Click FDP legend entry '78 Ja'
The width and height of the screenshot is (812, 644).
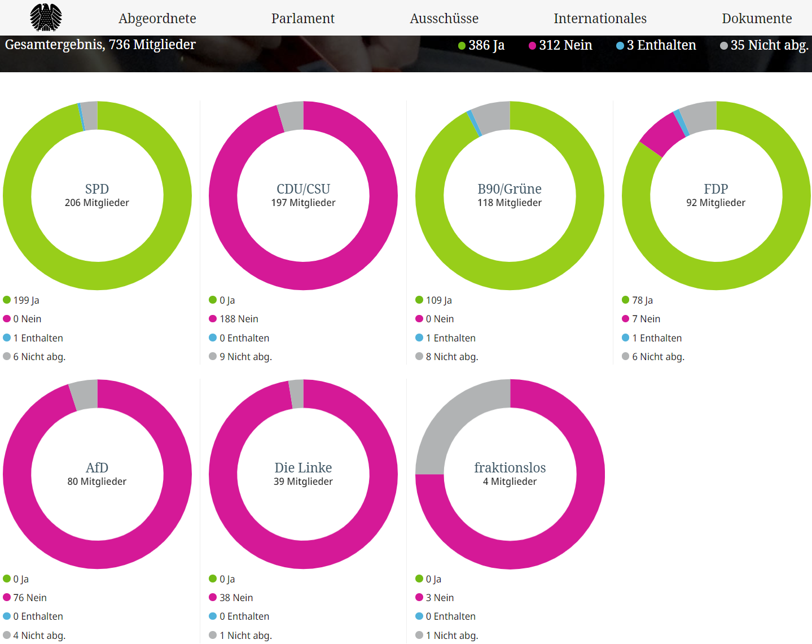pyautogui.click(x=637, y=300)
